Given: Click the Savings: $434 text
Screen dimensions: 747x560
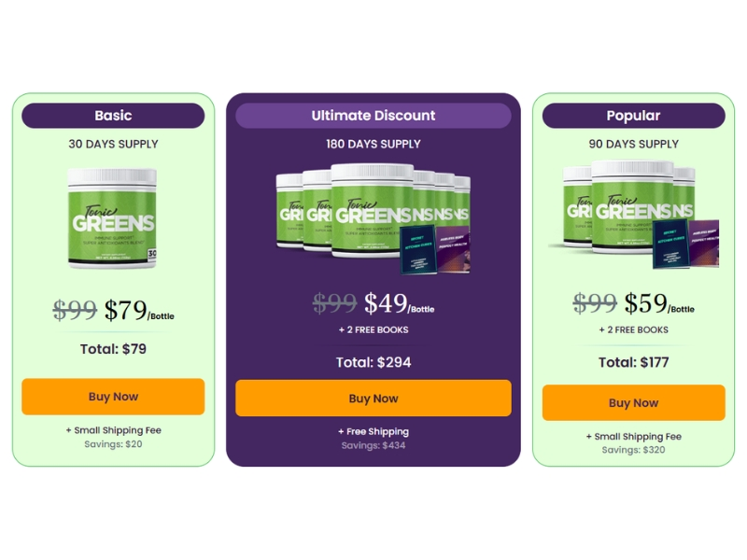Looking at the screenshot, I should pyautogui.click(x=373, y=445).
